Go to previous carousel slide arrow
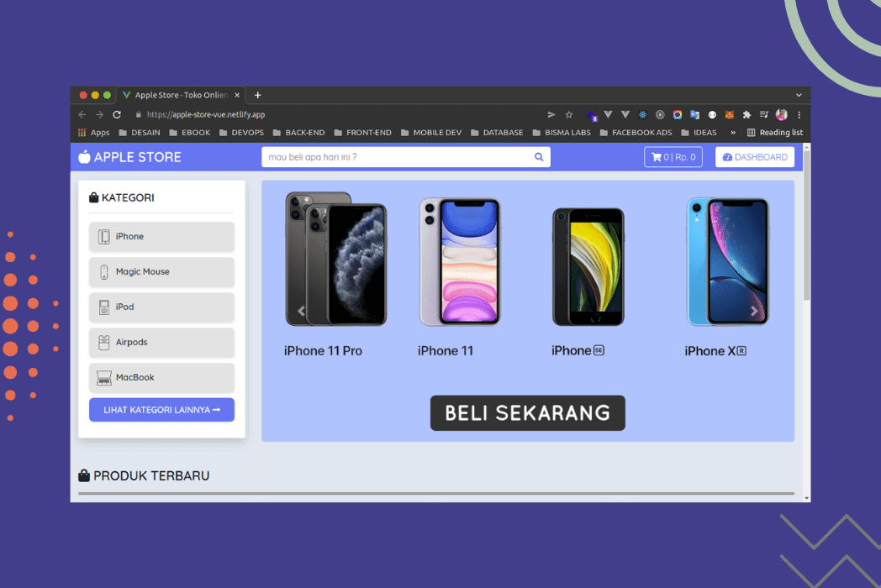The height and width of the screenshot is (588, 881). [301, 311]
